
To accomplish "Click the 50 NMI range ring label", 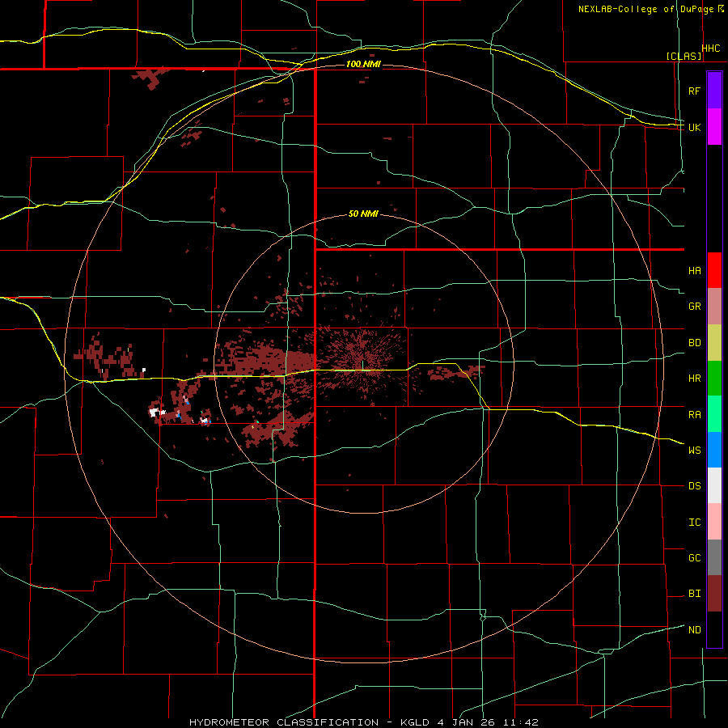I will (x=363, y=214).
